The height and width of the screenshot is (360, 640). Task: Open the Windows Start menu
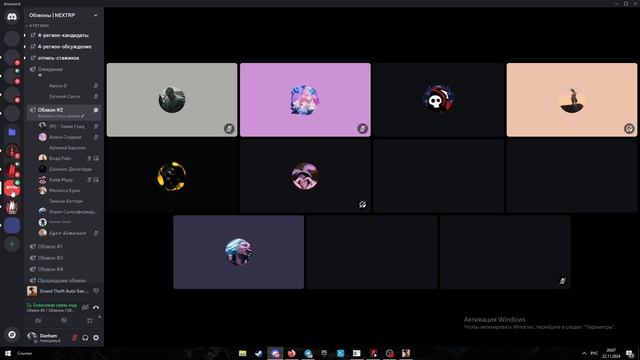pyautogui.click(x=7, y=353)
